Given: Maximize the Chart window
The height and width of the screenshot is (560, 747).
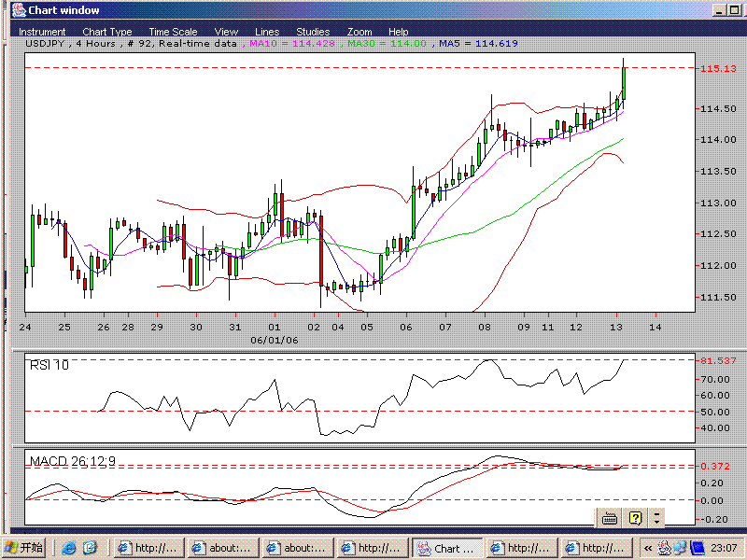Looking at the screenshot, I should (x=735, y=10).
